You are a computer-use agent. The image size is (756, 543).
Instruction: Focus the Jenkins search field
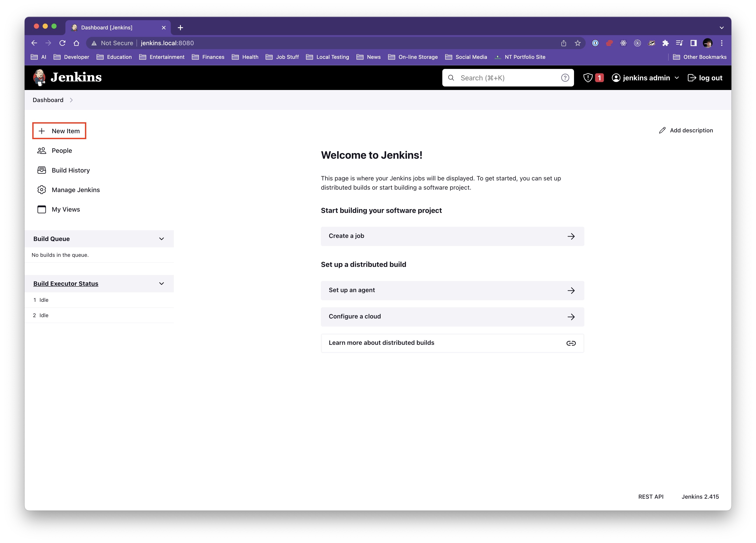(x=507, y=78)
